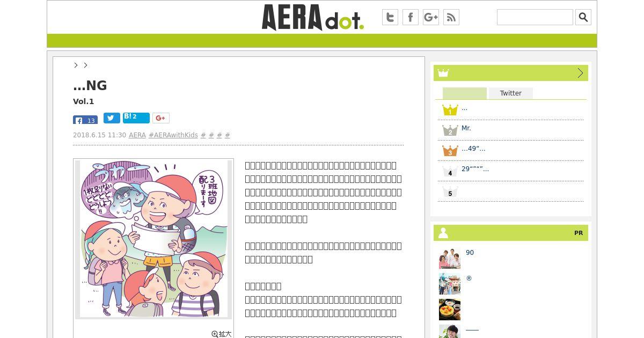
Task: Click the G+ share button below title
Action: click(x=161, y=118)
